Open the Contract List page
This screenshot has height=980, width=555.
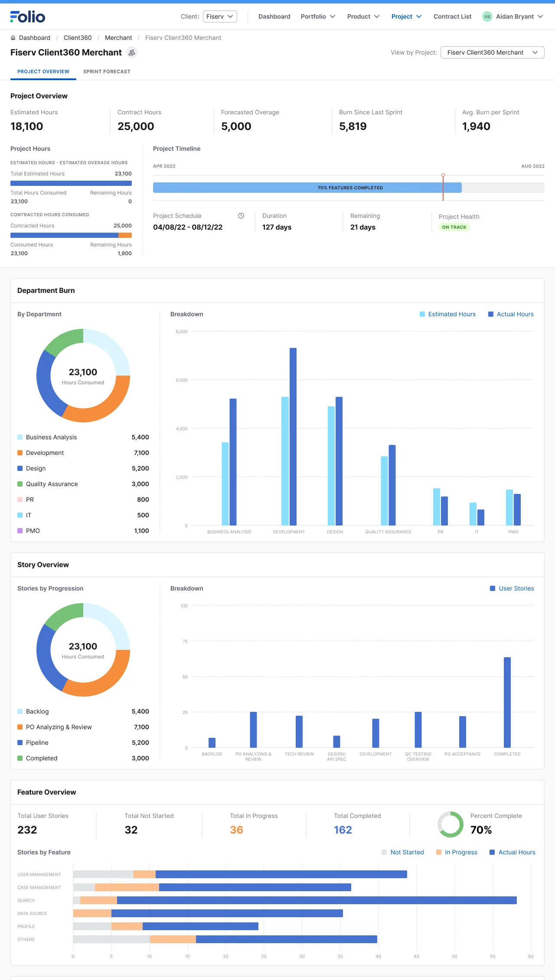pyautogui.click(x=452, y=16)
